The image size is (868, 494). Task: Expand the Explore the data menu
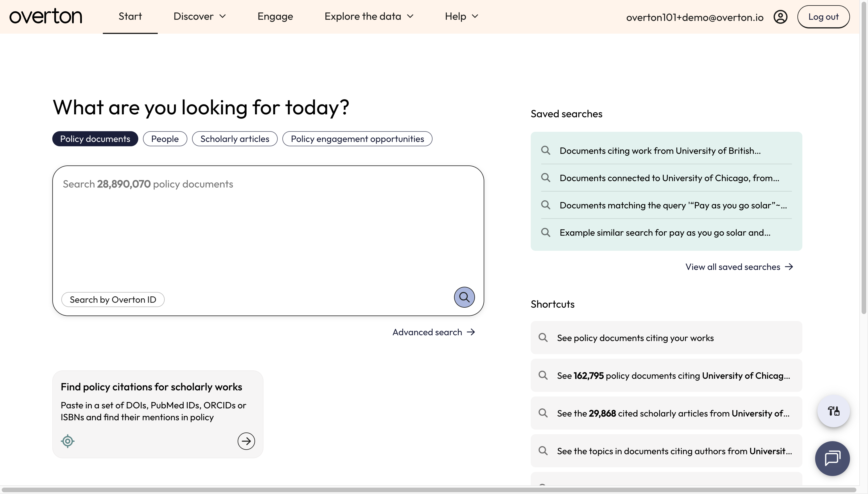369,16
